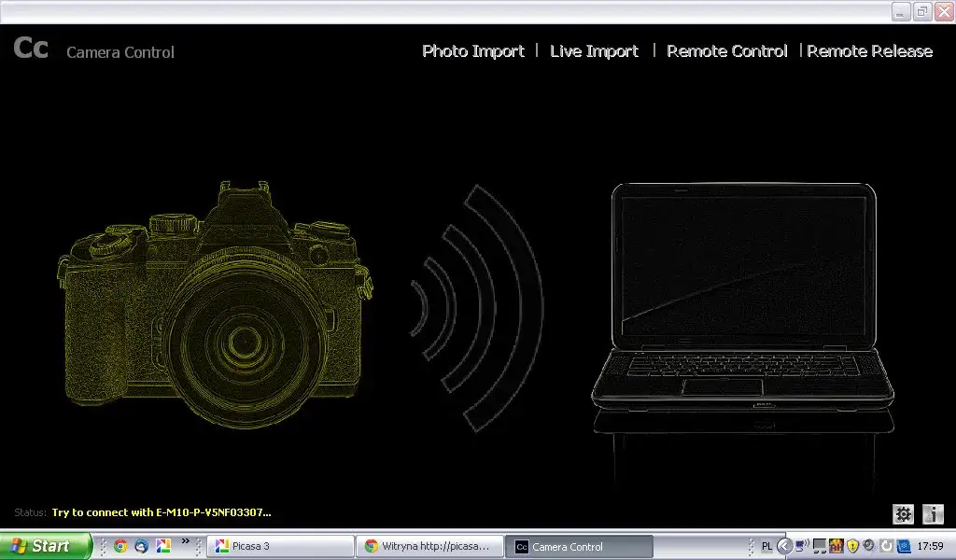Image resolution: width=956 pixels, height=560 pixels.
Task: Open the Photo Import tab
Action: tap(473, 51)
